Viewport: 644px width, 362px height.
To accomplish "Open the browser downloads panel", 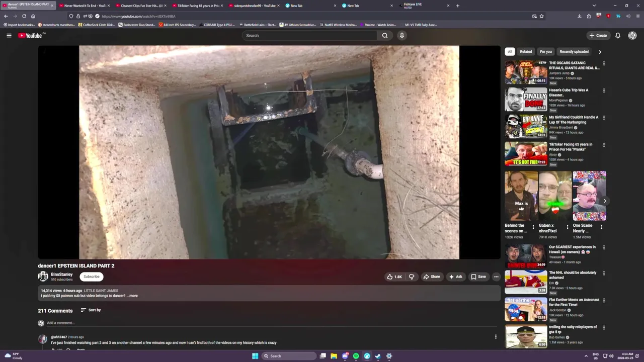I will coord(579,16).
